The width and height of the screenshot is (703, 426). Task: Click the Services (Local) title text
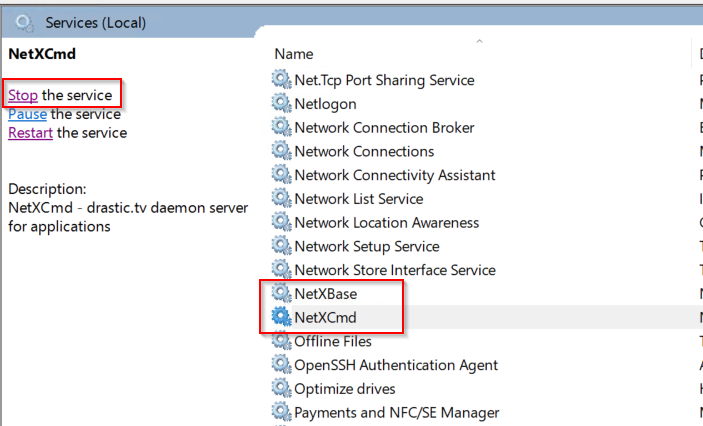coord(95,22)
